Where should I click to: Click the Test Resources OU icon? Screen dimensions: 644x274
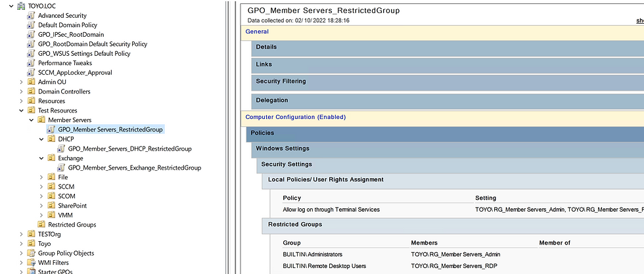pos(32,110)
